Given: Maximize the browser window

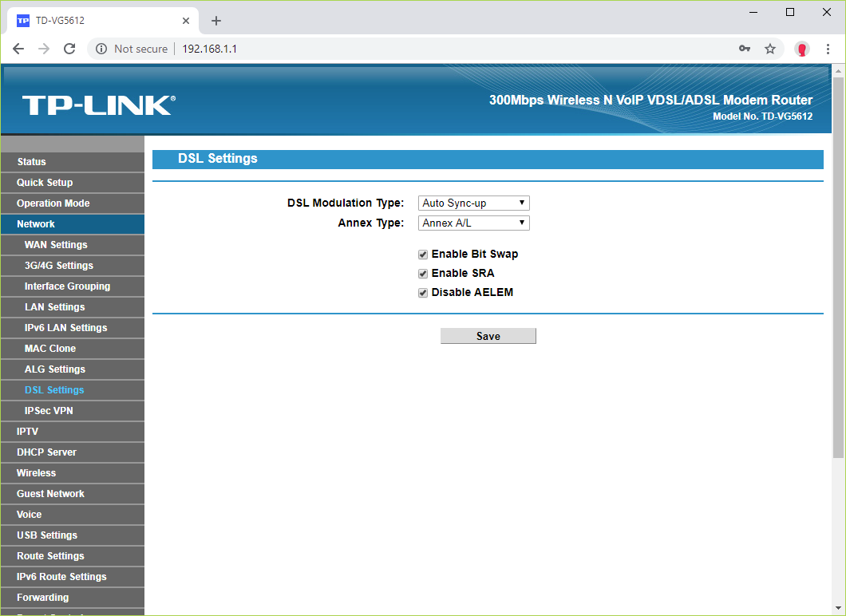Looking at the screenshot, I should click(x=790, y=12).
